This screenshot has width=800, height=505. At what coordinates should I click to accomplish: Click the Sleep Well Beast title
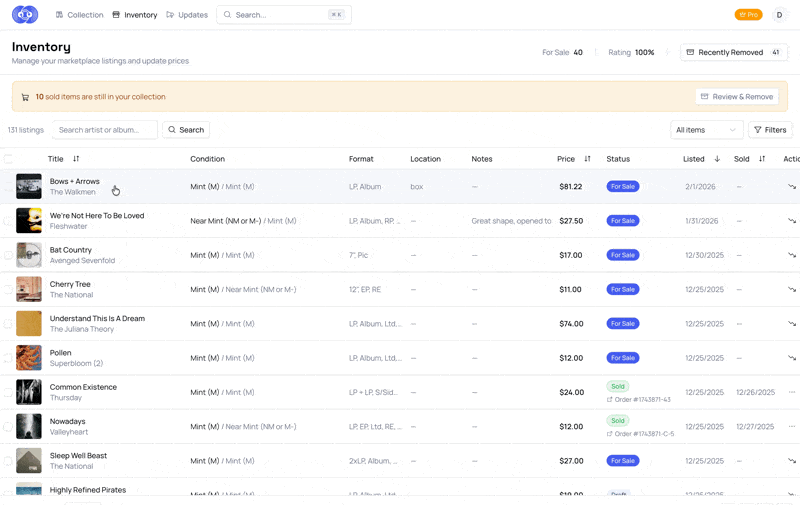coord(79,456)
